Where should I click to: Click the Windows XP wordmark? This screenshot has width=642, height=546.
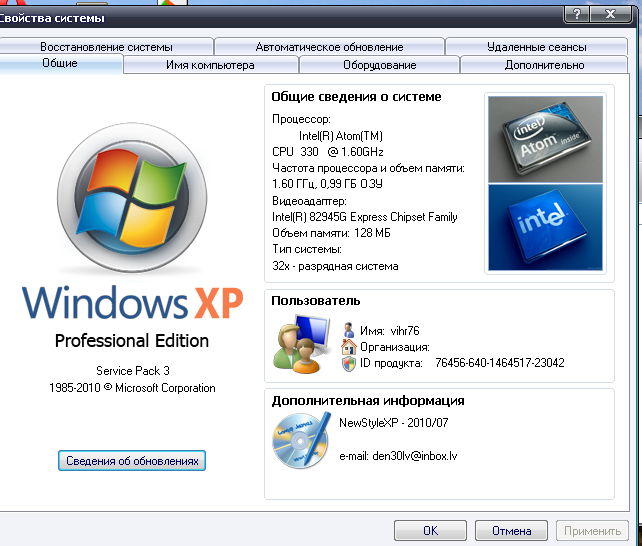pyautogui.click(x=133, y=302)
